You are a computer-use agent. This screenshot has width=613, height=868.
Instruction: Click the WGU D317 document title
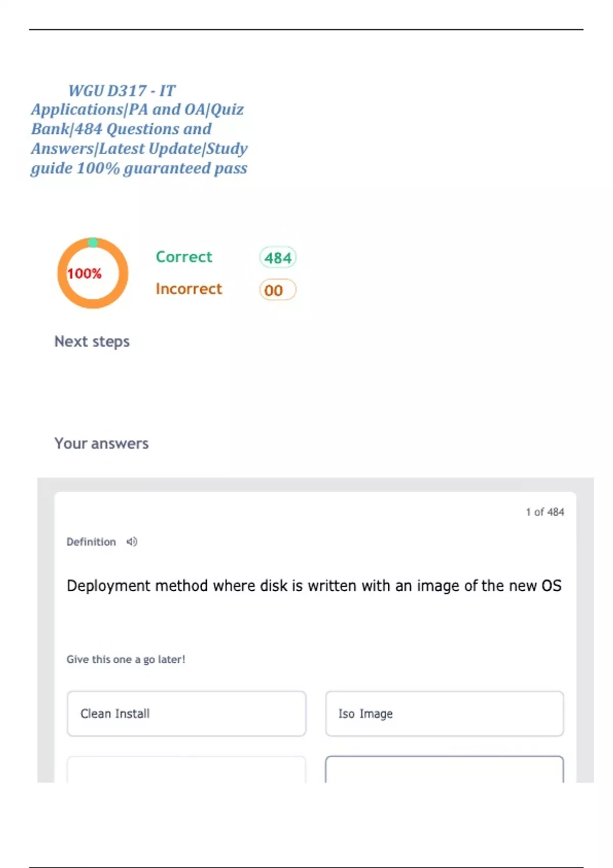122,91
